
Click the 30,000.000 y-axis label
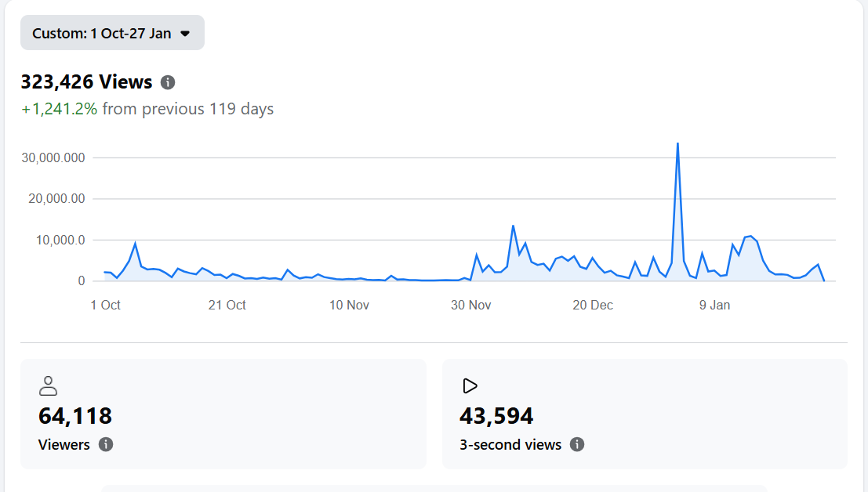54,158
